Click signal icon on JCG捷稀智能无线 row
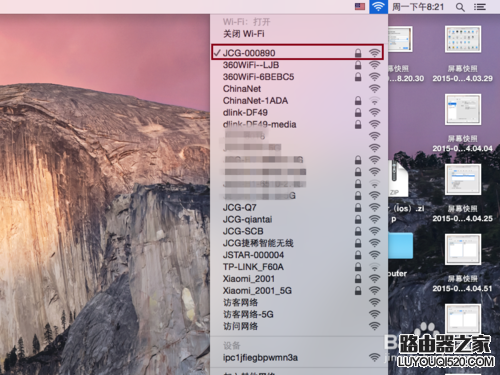Image resolution: width=500 pixels, height=375 pixels. pos(375,243)
